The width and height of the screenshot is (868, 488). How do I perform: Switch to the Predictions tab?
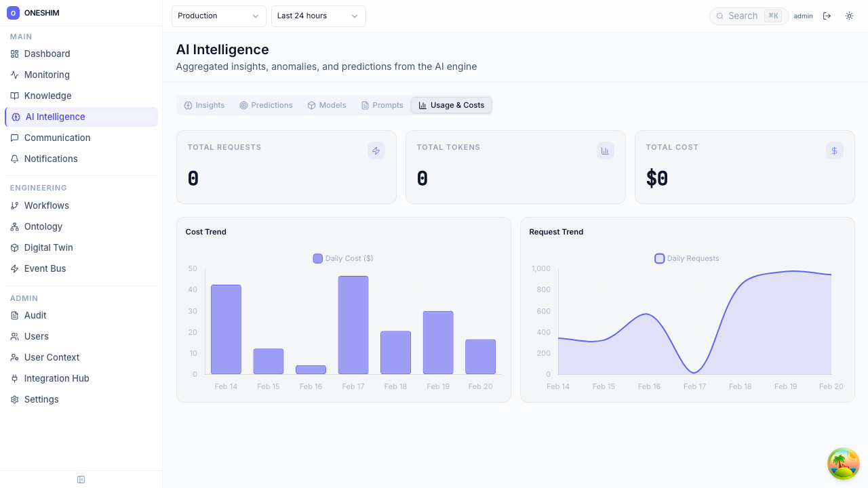coord(266,105)
